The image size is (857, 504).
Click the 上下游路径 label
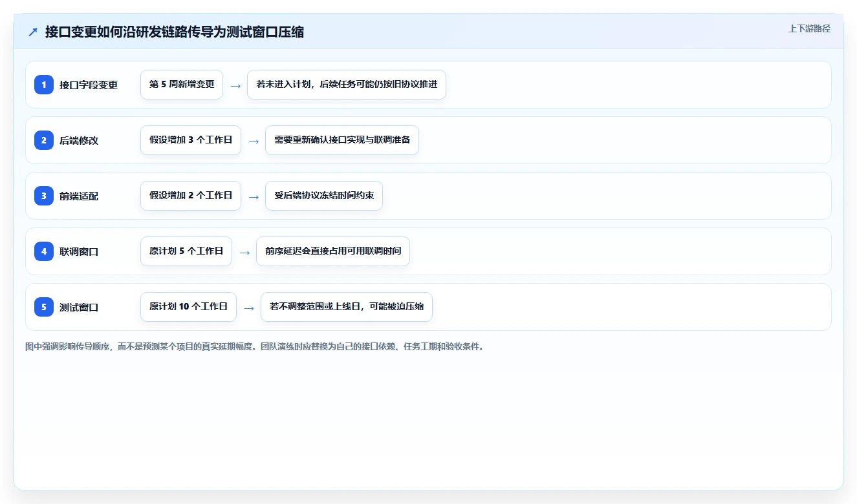click(809, 28)
